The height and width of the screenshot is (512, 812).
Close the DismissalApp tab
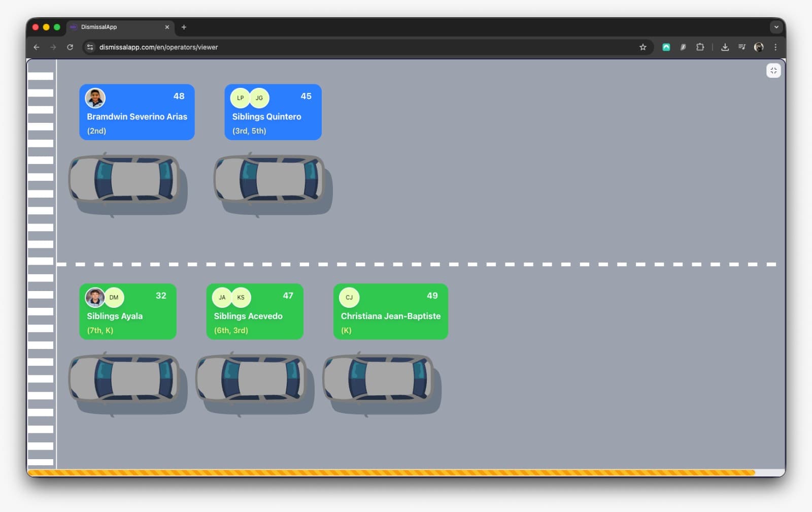(x=167, y=27)
